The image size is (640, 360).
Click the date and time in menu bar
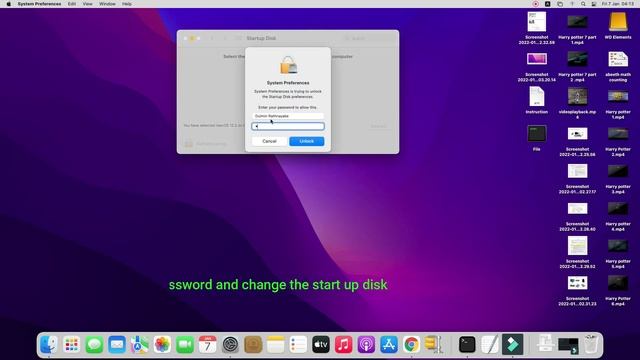click(618, 4)
